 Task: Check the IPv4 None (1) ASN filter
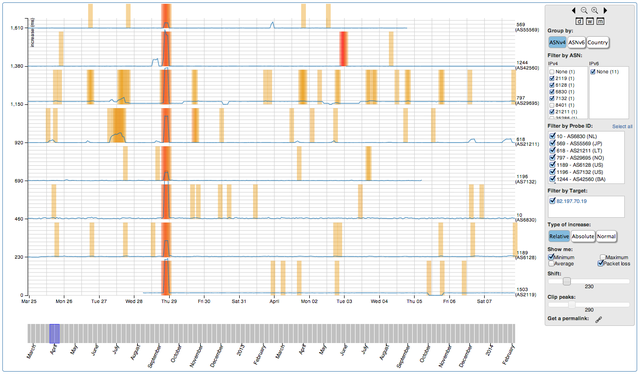click(552, 72)
